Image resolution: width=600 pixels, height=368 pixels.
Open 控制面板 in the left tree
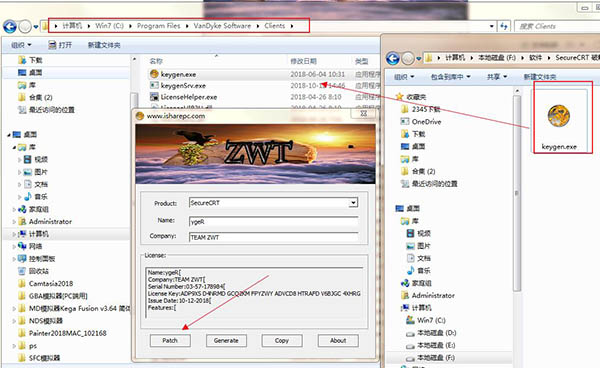[37, 259]
